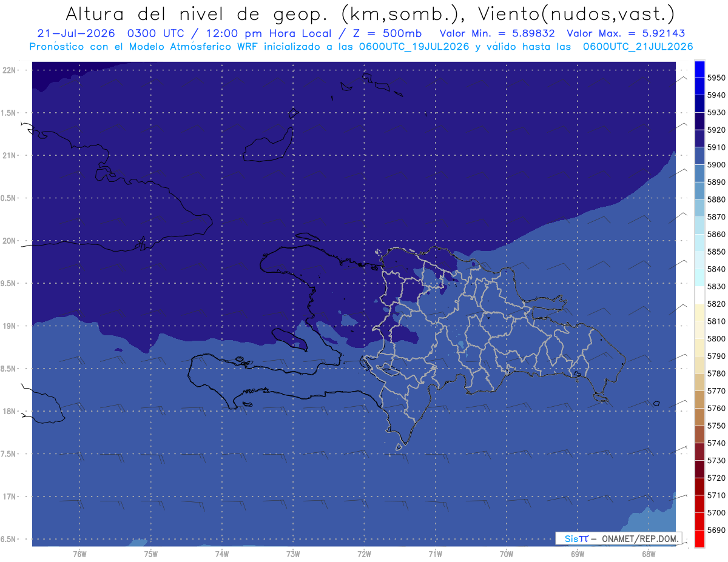Click the '72W' longitude label
The image size is (728, 562).
point(365,554)
